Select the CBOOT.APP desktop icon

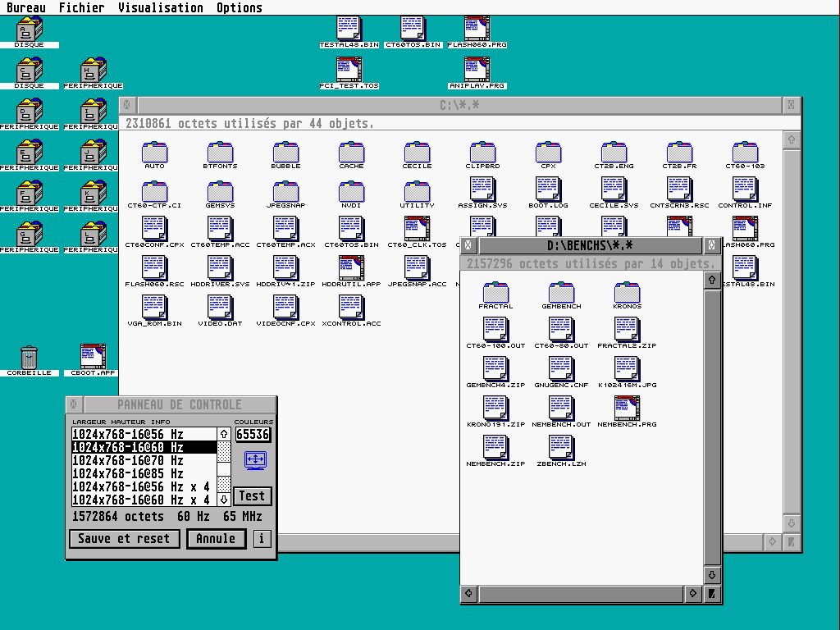(94, 357)
